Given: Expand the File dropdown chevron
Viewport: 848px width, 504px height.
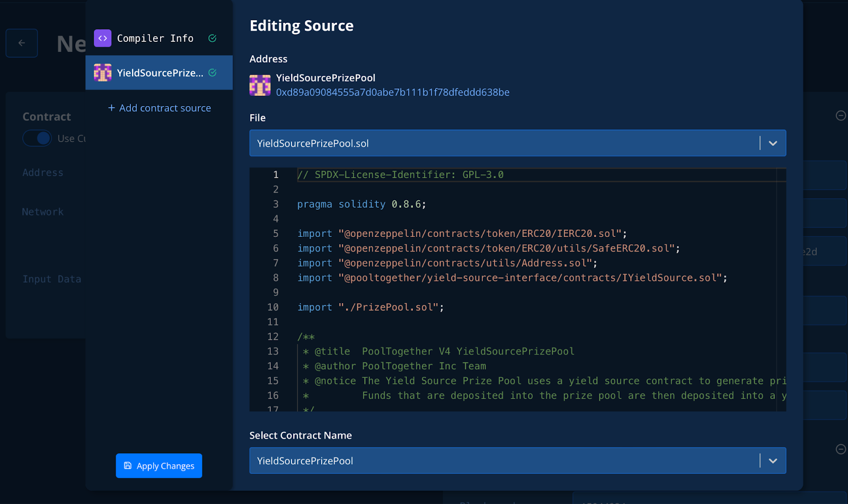Looking at the screenshot, I should pos(773,143).
